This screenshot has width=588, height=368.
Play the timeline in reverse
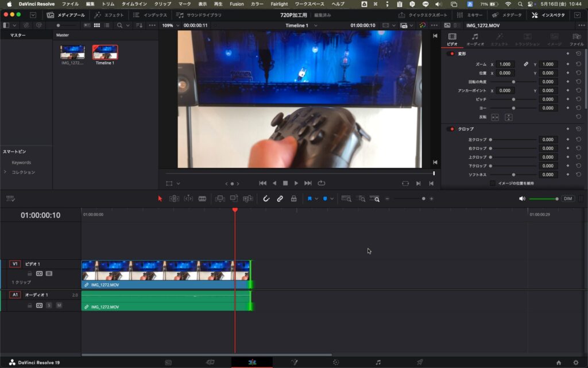click(274, 183)
